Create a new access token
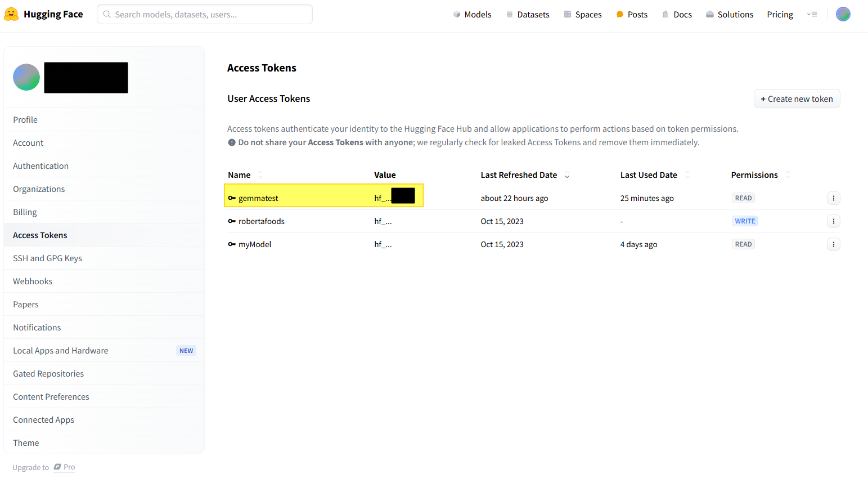 (797, 99)
